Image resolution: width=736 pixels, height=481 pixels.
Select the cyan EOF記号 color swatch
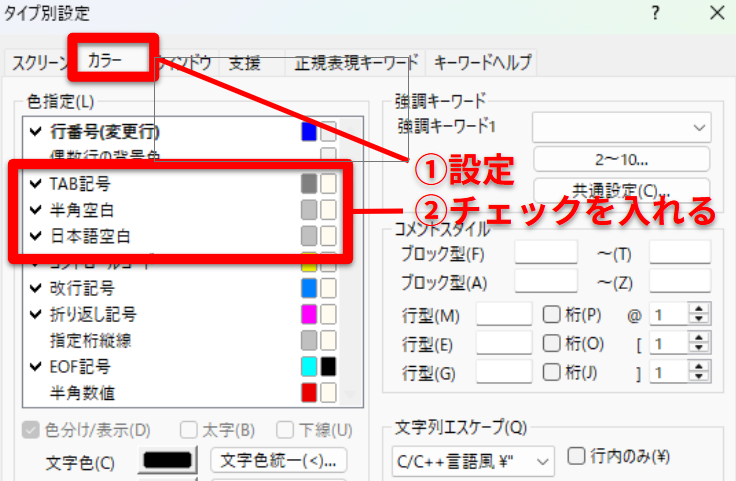(x=309, y=366)
